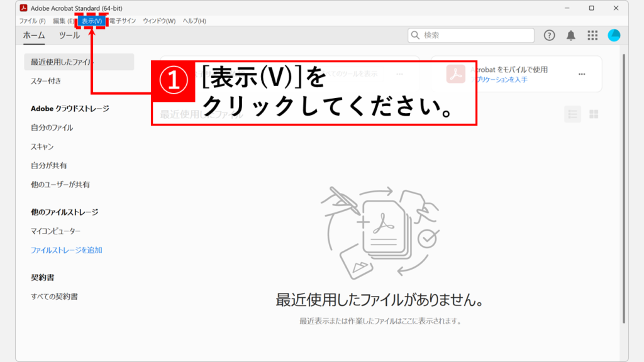
Task: Open the 編集(E) menu
Action: coord(64,21)
